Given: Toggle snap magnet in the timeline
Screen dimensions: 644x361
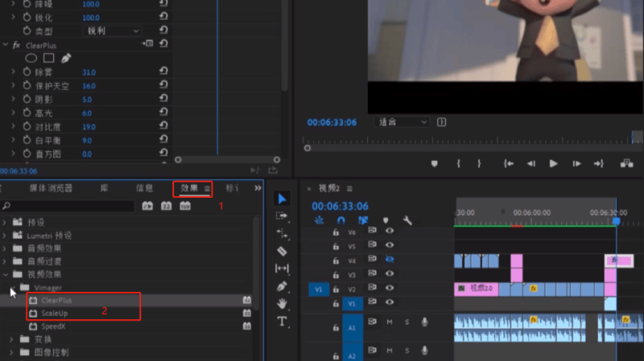Looking at the screenshot, I should point(341,220).
